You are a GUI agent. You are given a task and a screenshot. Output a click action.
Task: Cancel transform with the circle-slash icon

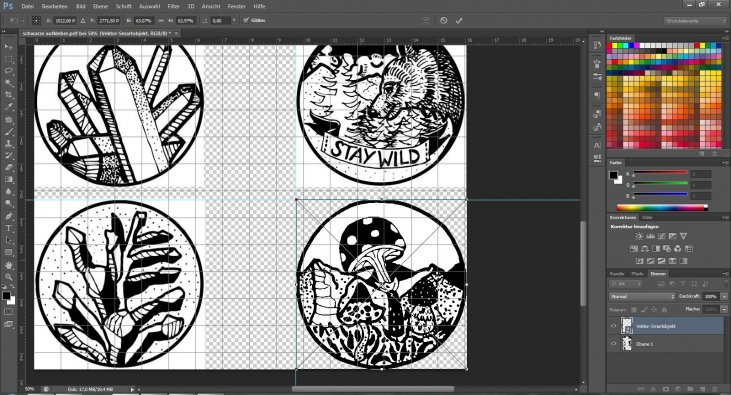pyautogui.click(x=443, y=21)
